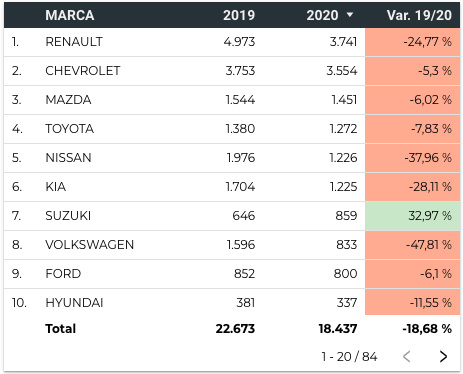The image size is (463, 374).
Task: Select the FORD brand row
Action: pyautogui.click(x=232, y=274)
